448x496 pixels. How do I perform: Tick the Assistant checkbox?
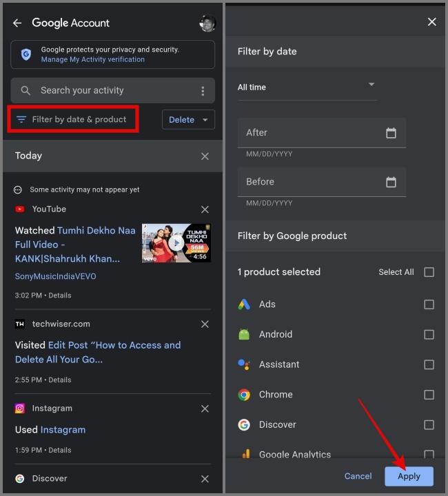pos(429,364)
